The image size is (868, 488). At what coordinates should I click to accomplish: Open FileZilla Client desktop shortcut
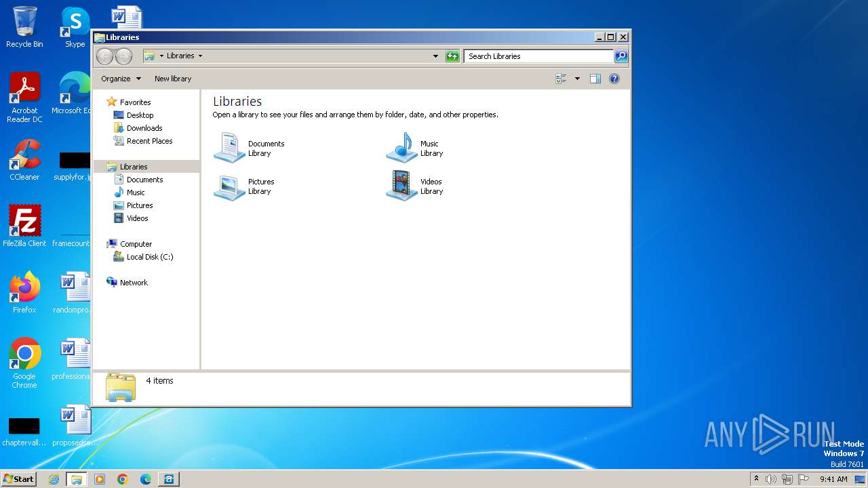click(24, 226)
